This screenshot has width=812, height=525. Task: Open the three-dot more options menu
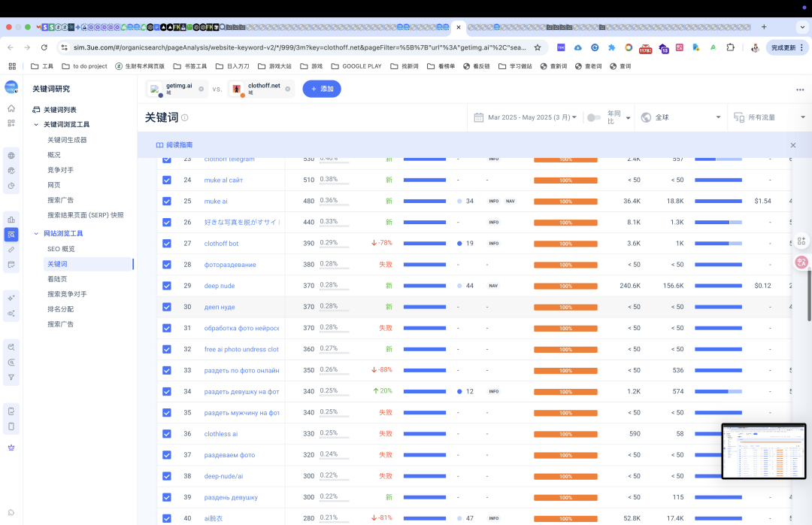pos(800,90)
